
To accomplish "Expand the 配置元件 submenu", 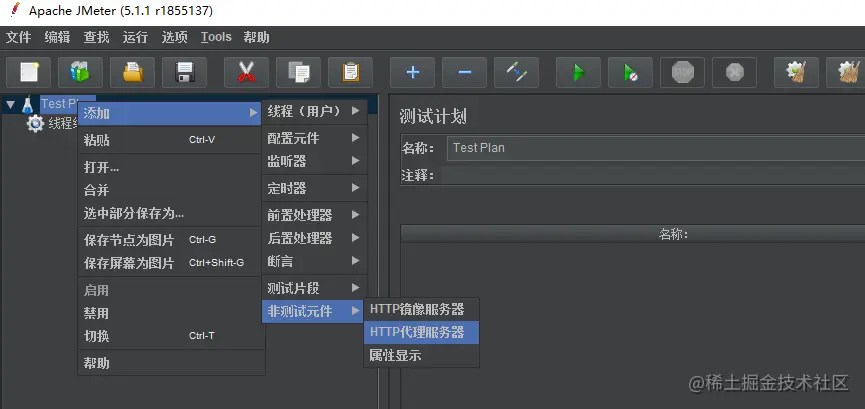I will point(314,138).
